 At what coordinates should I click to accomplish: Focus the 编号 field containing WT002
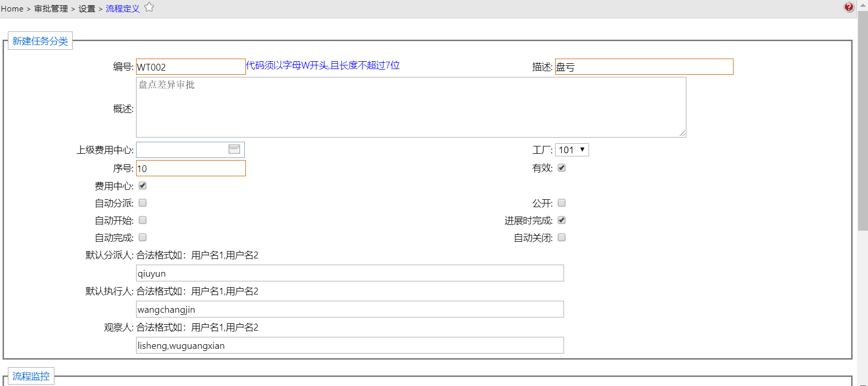[x=191, y=67]
